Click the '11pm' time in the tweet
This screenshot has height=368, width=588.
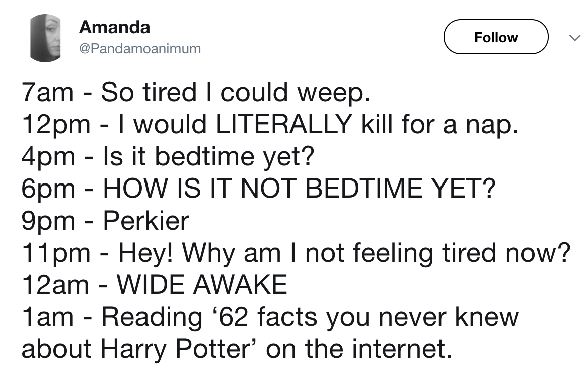pyautogui.click(x=54, y=253)
